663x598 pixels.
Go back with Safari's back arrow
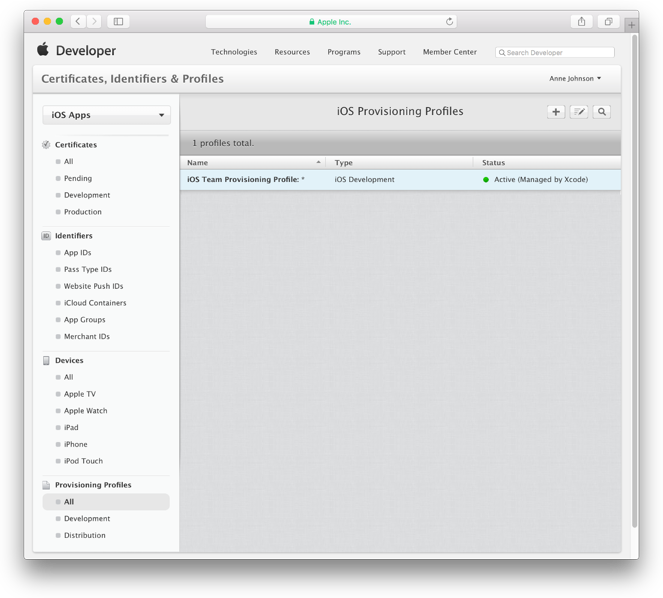click(x=78, y=22)
